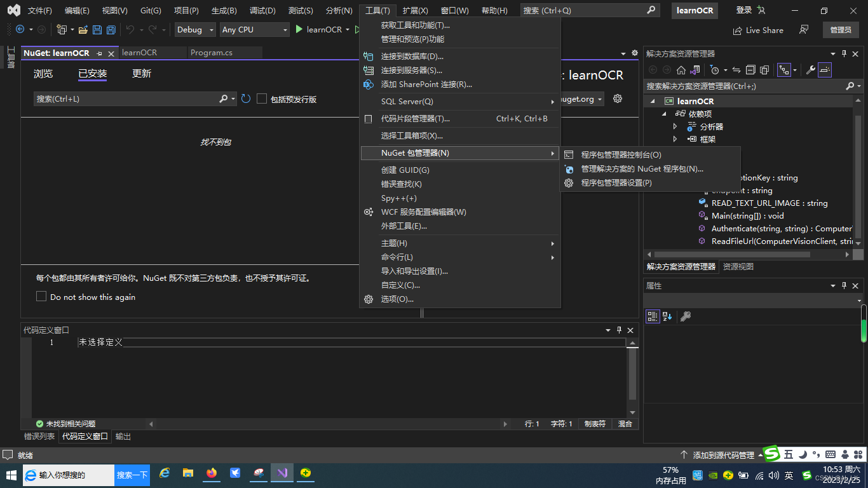The width and height of the screenshot is (868, 488).
Task: Click the redo arrow icon
Action: pos(153,29)
